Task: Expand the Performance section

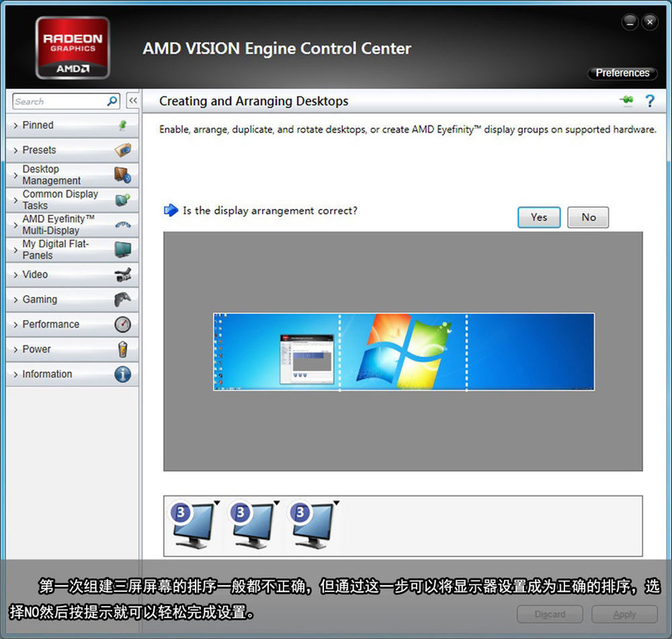Action: click(x=72, y=324)
